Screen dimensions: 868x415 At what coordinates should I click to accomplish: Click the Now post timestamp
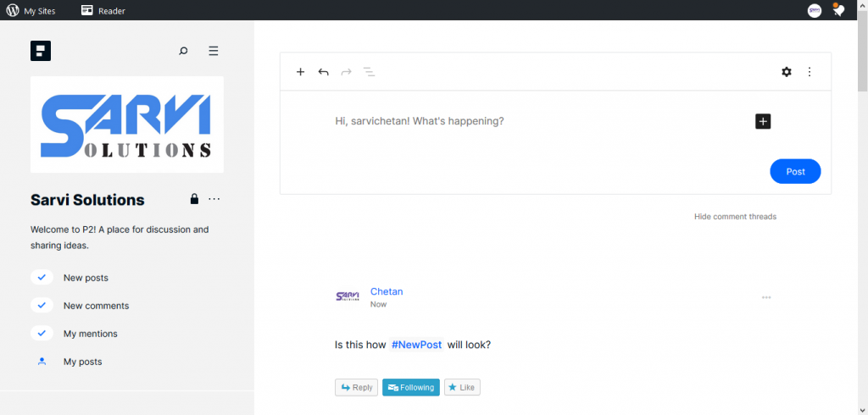point(379,304)
